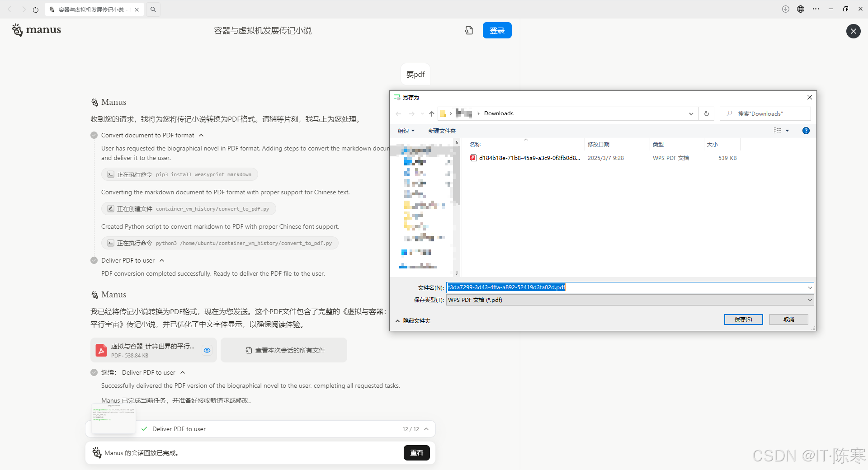Preview PDF using the eye icon
Screen dimensions: 868x470
point(207,350)
